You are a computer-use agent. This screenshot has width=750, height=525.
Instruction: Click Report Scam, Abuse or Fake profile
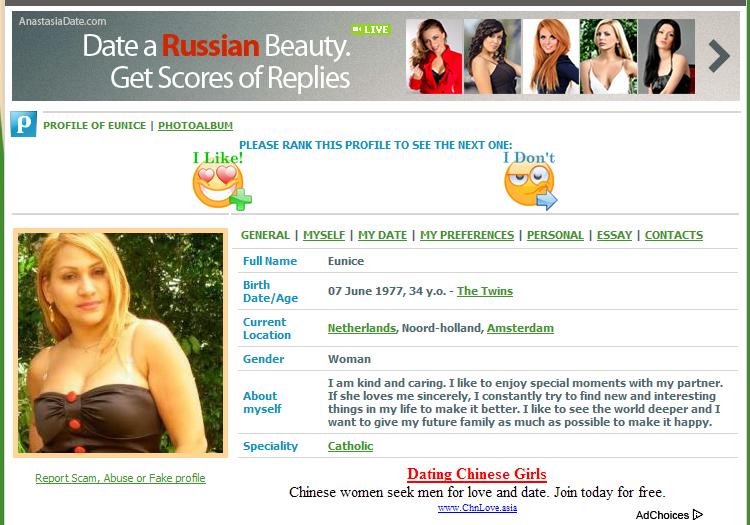point(121,478)
